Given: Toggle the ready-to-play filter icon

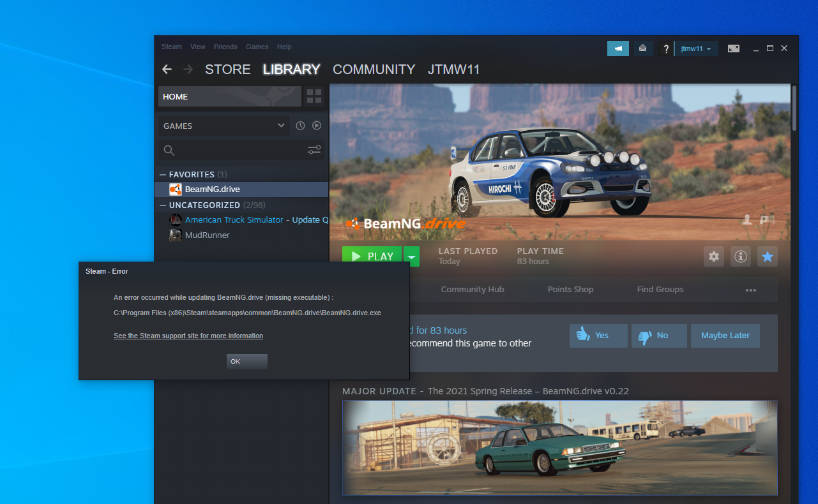Looking at the screenshot, I should (x=317, y=126).
